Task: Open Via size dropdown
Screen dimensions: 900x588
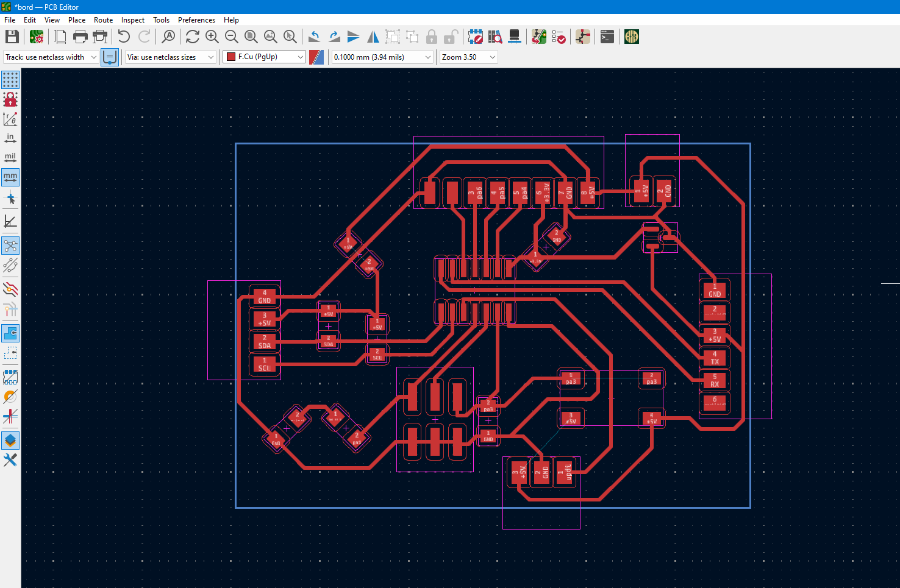Action: point(171,57)
